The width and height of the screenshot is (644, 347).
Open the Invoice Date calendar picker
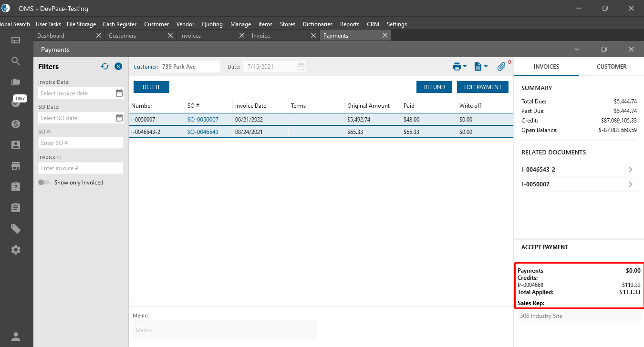pyautogui.click(x=119, y=93)
